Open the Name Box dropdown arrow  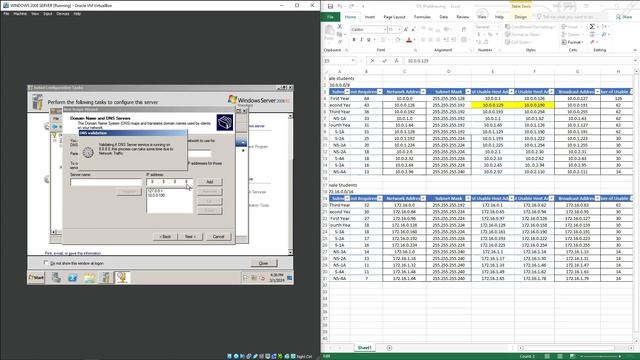353,60
